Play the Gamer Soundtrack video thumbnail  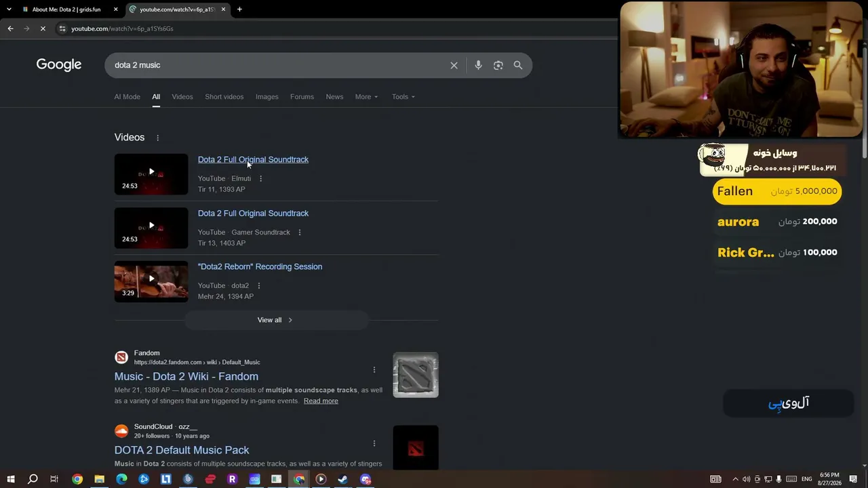point(151,228)
